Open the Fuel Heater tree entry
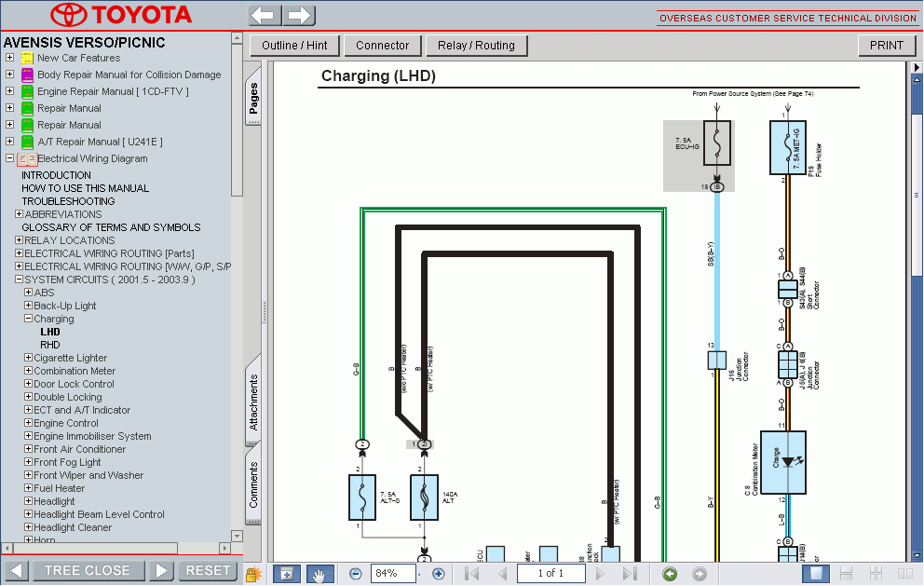The height and width of the screenshot is (586, 924). (x=59, y=488)
